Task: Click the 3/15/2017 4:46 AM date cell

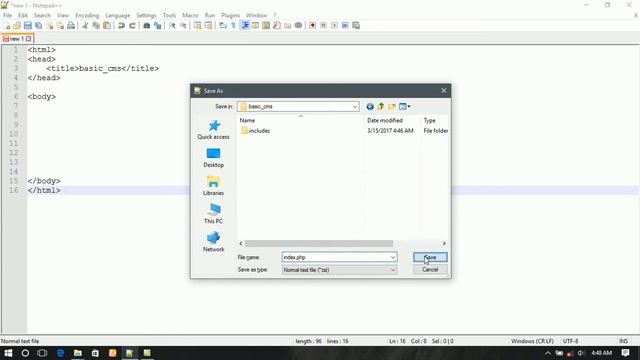Action: pyautogui.click(x=390, y=131)
